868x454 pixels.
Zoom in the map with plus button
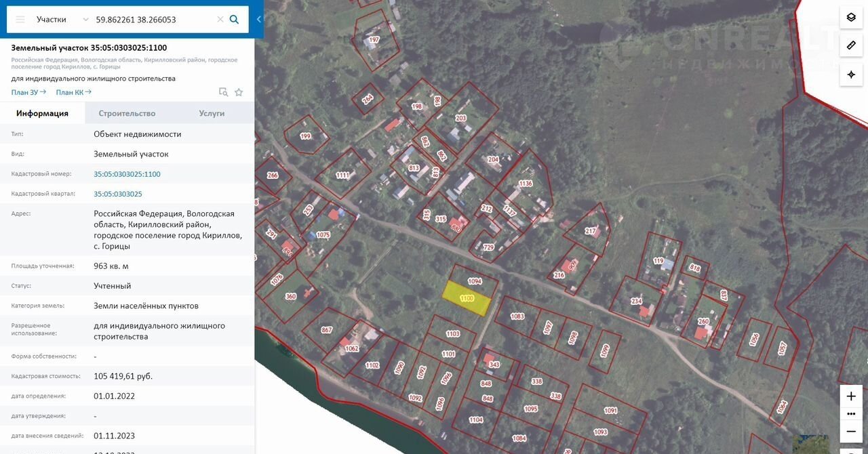(x=851, y=396)
